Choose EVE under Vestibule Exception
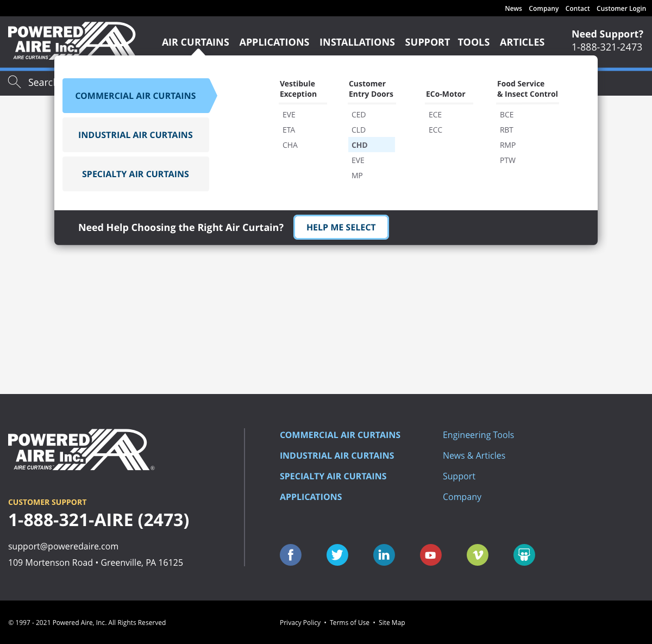652x644 pixels. 289,115
